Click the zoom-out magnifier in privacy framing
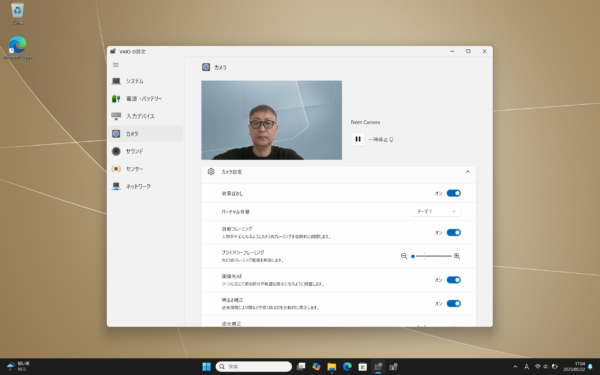The height and width of the screenshot is (375, 600). [x=404, y=256]
